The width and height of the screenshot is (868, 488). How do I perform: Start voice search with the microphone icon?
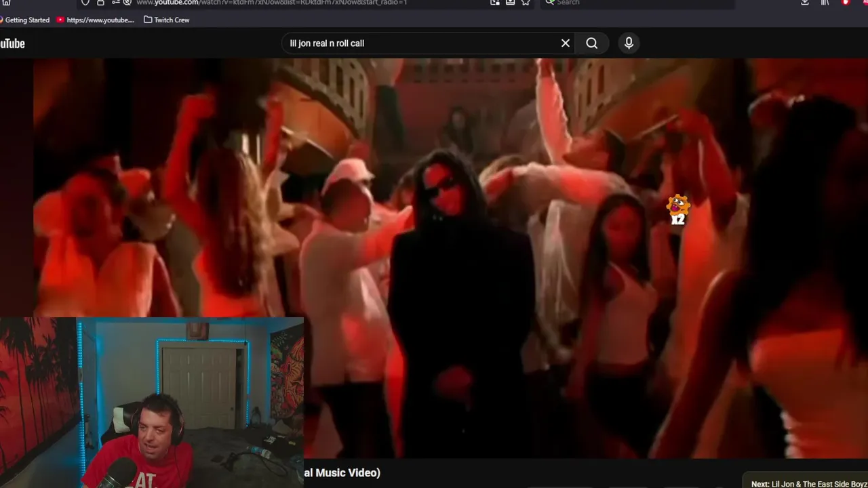629,43
